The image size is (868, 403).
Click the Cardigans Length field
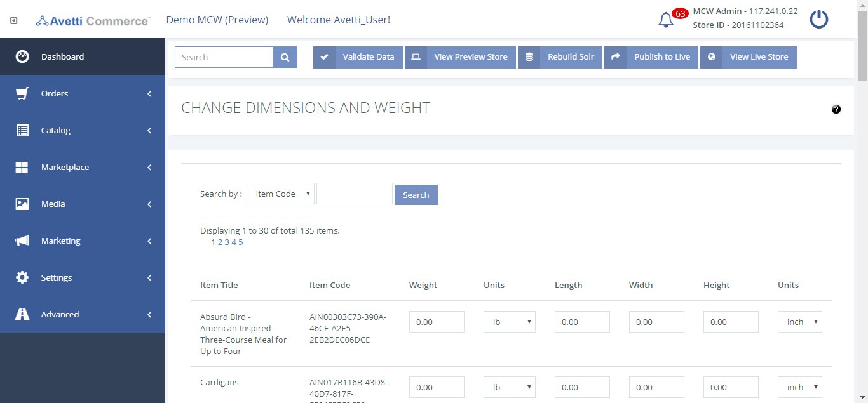click(x=582, y=387)
